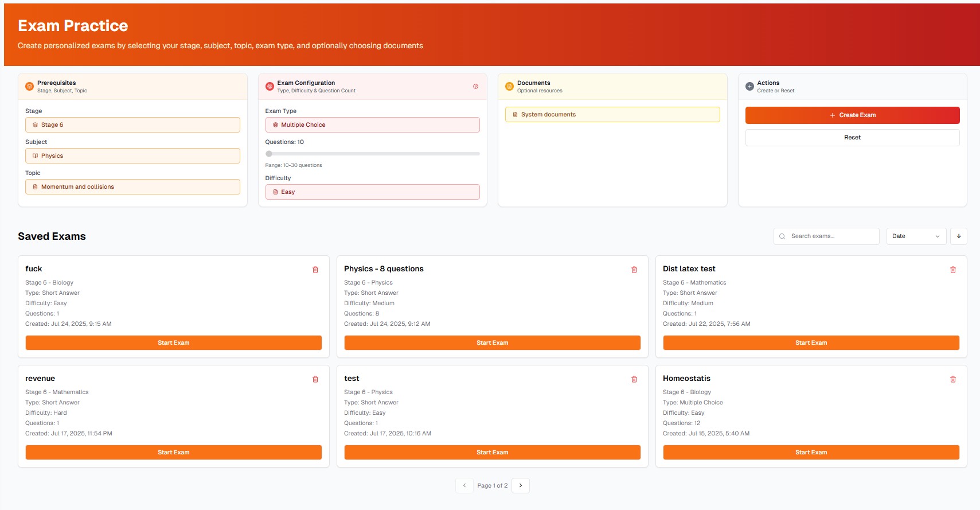Image resolution: width=980 pixels, height=510 pixels.
Task: Click the search magnifier icon
Action: (782, 236)
